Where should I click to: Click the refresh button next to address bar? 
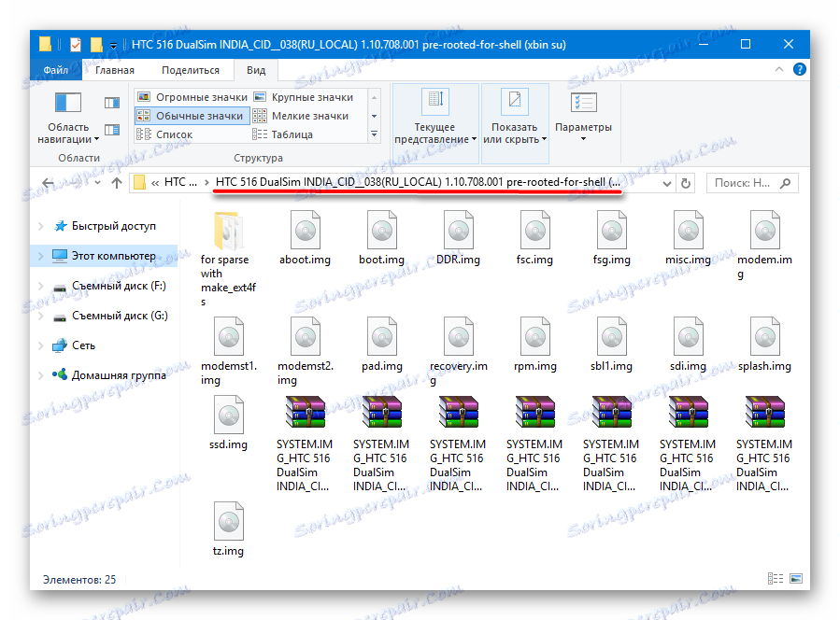pyautogui.click(x=686, y=184)
